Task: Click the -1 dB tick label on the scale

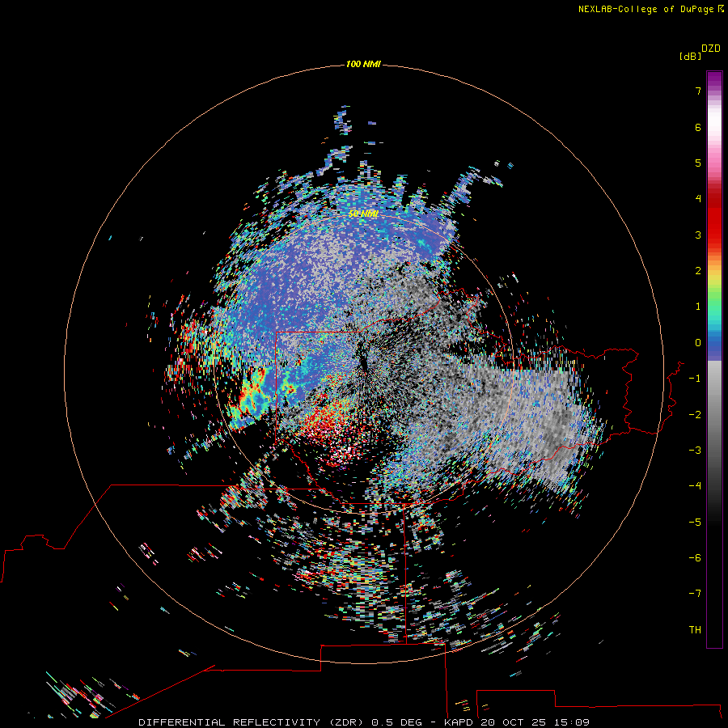Action: [x=695, y=379]
